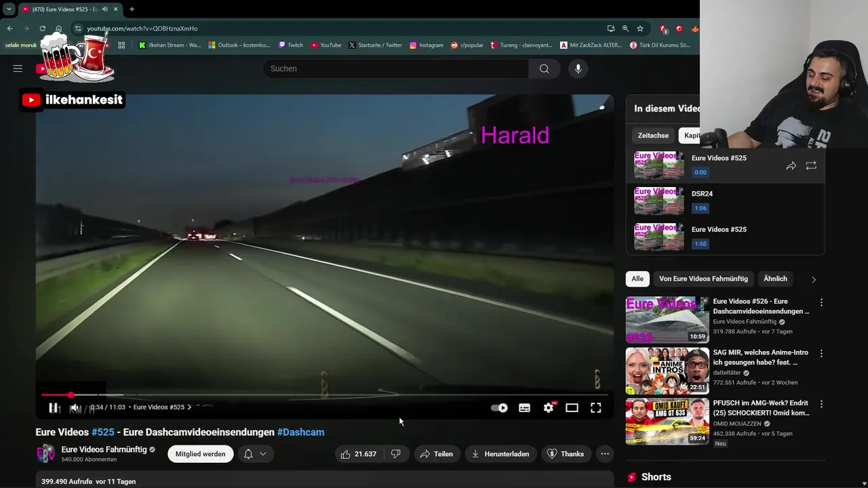The height and width of the screenshot is (488, 868).
Task: Click the browser address bar URL
Action: [x=142, y=28]
